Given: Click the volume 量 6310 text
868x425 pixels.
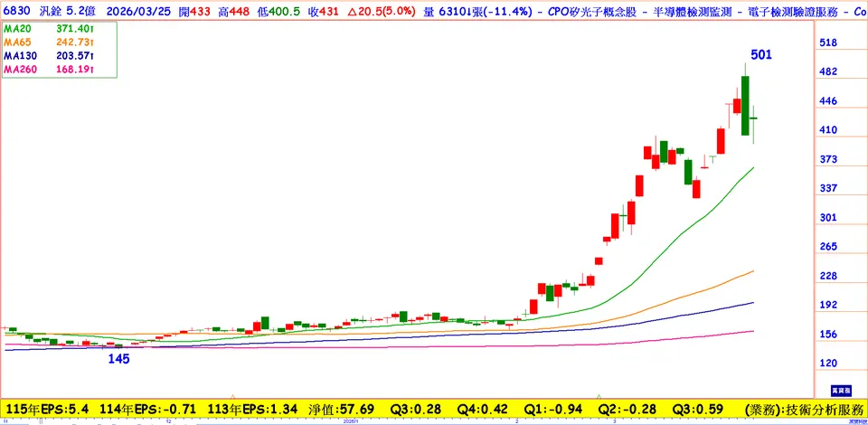Looking at the screenshot, I should pos(448,11).
